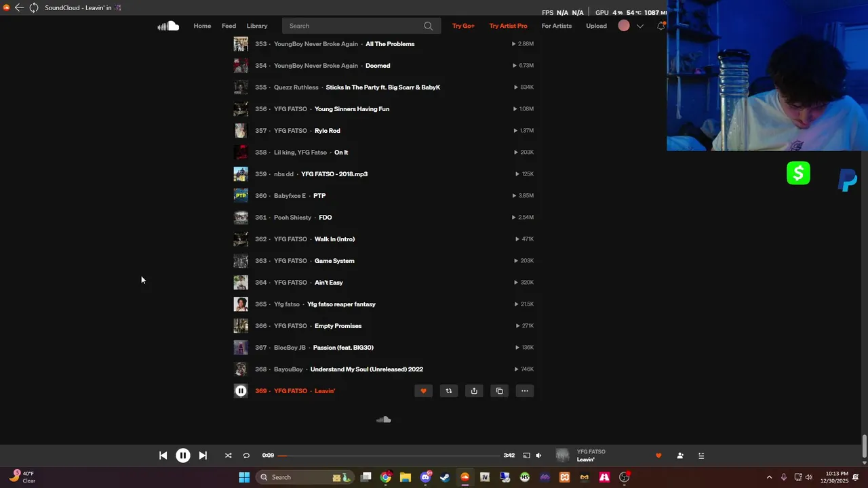Screen dimensions: 868x488
Task: Select track Ain't Easy
Action: coord(329,283)
